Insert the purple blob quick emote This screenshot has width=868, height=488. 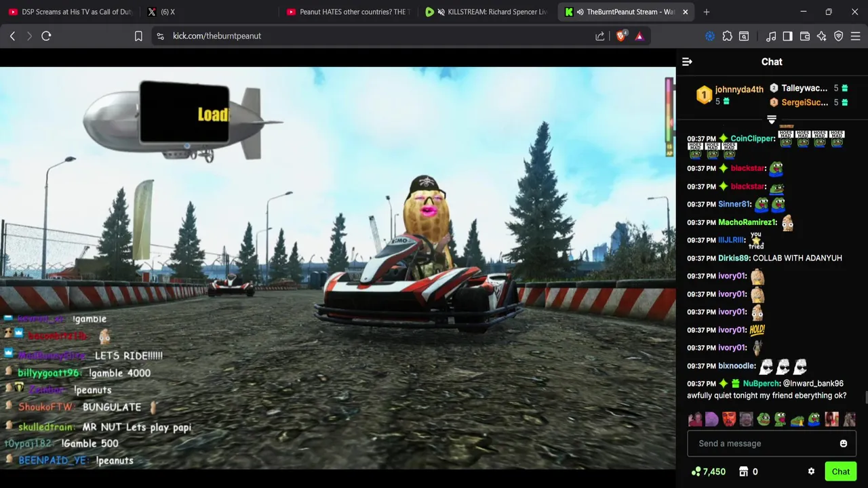pyautogui.click(x=711, y=420)
